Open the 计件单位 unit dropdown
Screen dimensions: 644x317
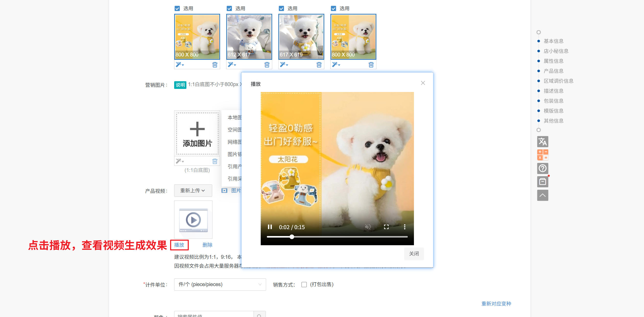click(x=220, y=285)
